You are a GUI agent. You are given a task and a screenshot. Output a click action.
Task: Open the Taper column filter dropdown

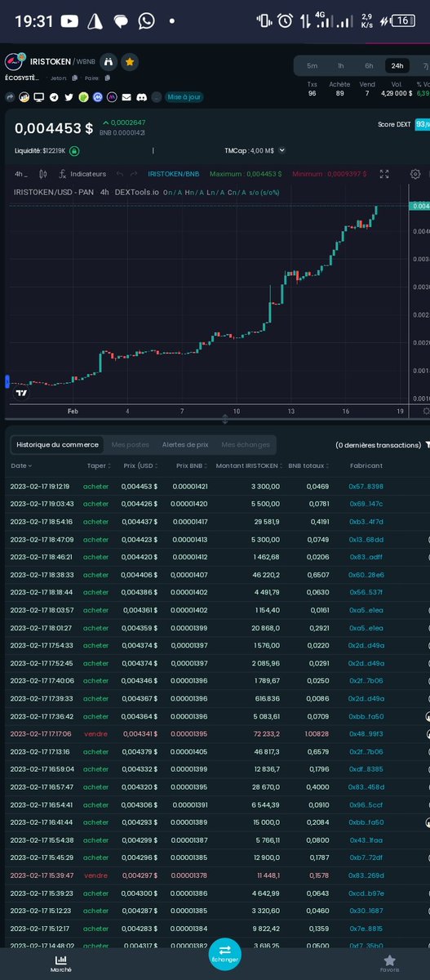tap(109, 465)
